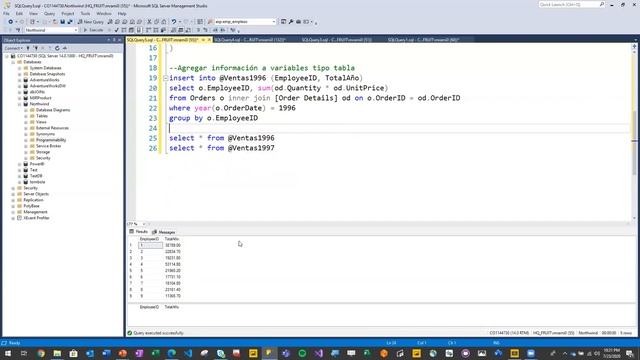640x360 pixels.
Task: Open the File menu
Action: pyautogui.click(x=6, y=13)
